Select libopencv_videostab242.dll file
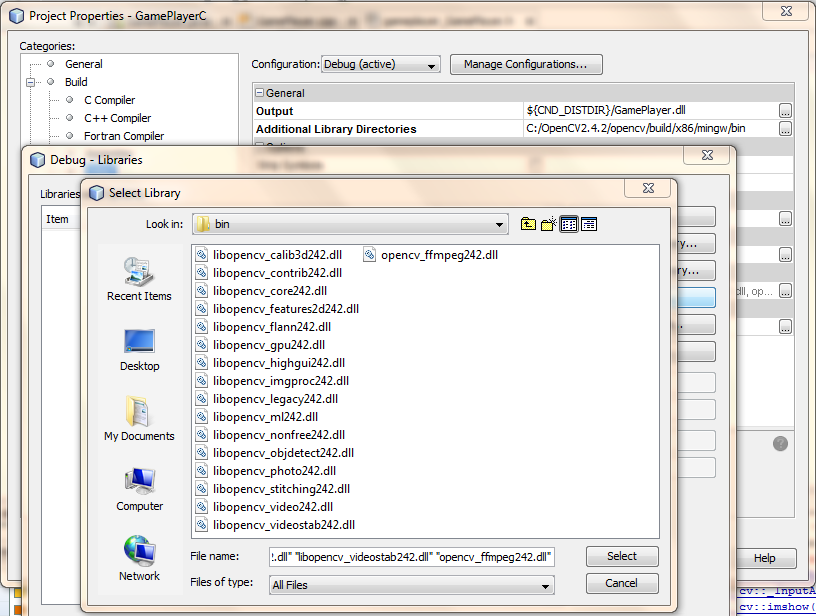Screen dimensions: 816x616 coord(284,525)
